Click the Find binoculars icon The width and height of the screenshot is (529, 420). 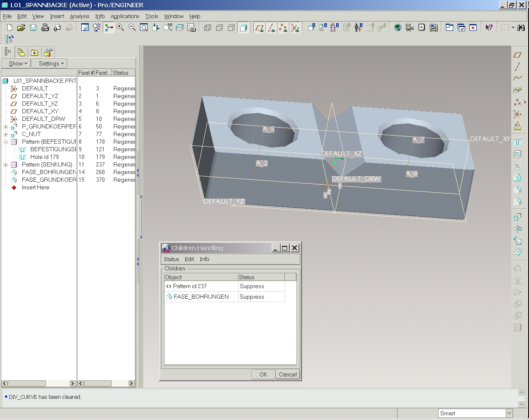point(521,27)
